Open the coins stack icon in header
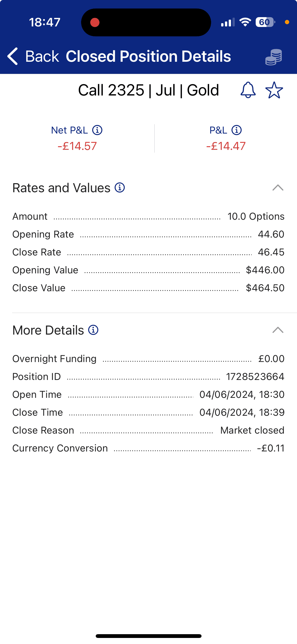297x644 pixels. 274,57
